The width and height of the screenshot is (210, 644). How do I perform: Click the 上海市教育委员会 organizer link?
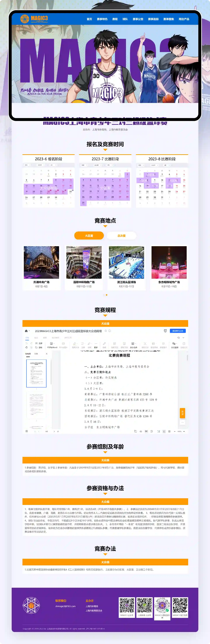click(x=94, y=610)
